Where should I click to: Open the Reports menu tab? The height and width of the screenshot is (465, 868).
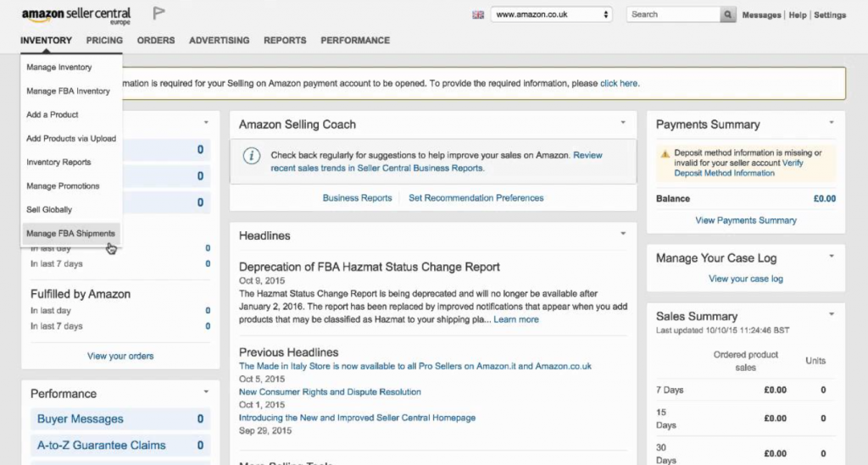point(285,41)
